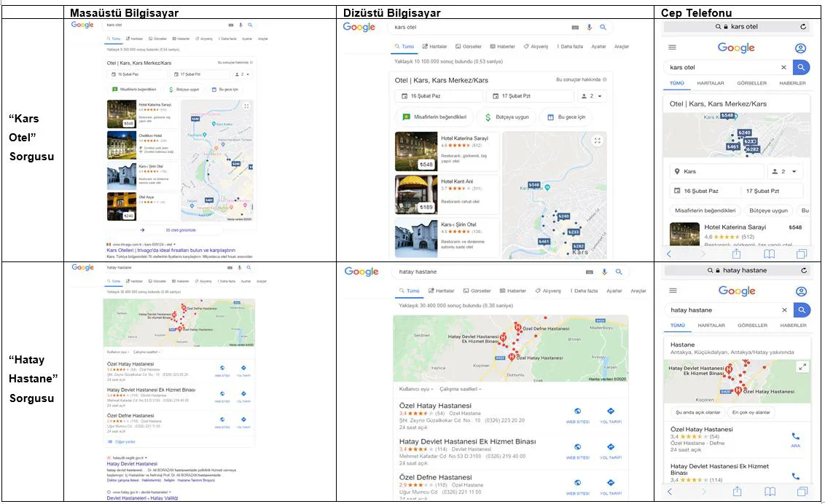
Task: Open 16 Şubat Paz date picker in laptop kars otel
Action: pyautogui.click(x=438, y=96)
